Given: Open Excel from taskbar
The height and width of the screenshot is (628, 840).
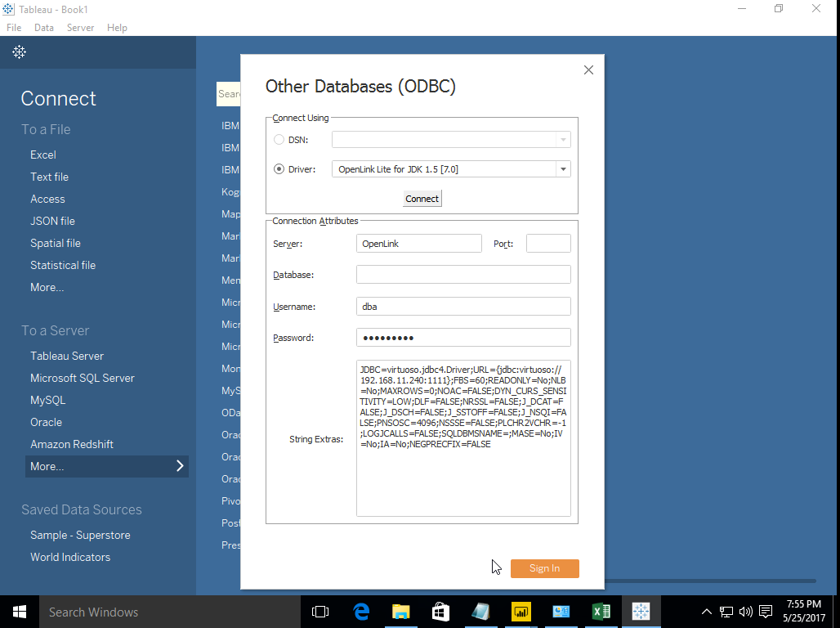Looking at the screenshot, I should click(601, 612).
